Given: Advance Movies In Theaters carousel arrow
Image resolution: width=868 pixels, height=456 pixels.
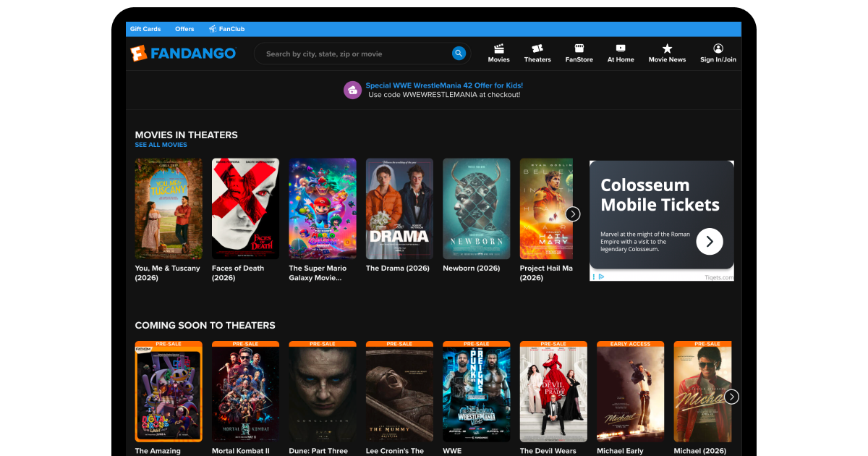Looking at the screenshot, I should (x=573, y=214).
